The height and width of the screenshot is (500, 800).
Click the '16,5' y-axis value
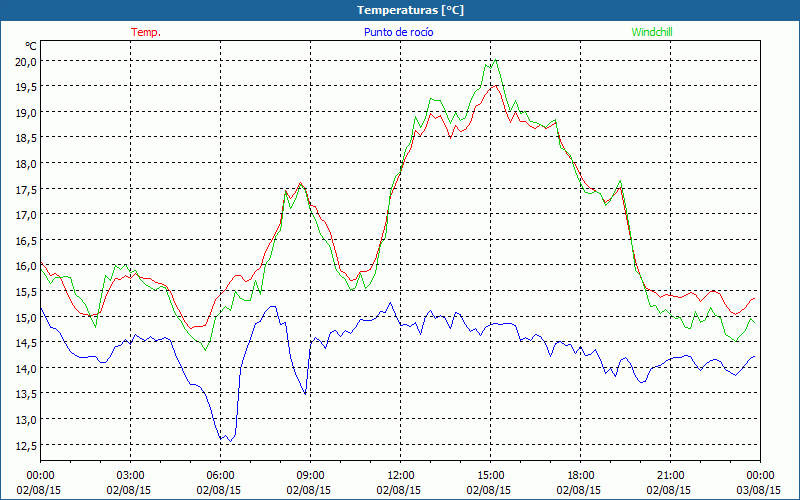coord(27,240)
